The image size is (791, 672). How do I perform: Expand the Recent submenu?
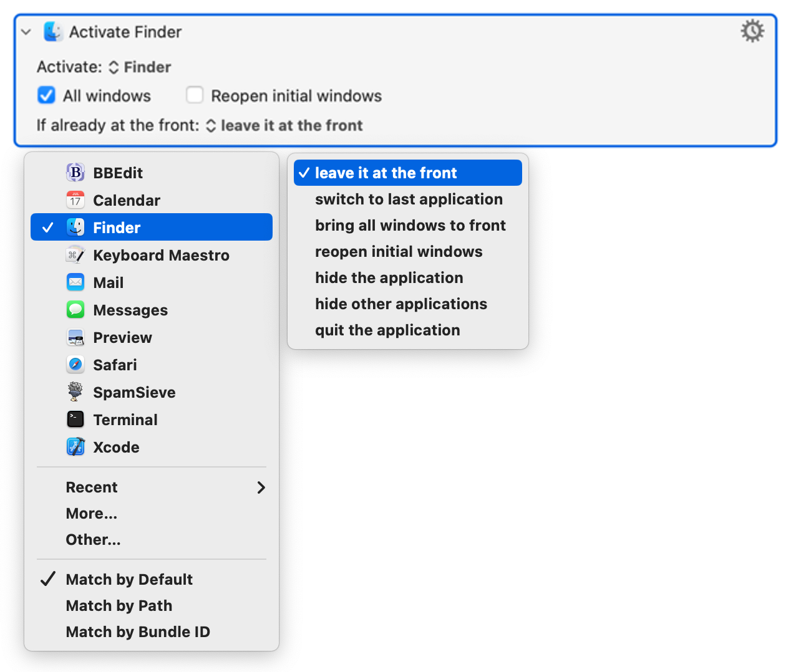click(92, 487)
